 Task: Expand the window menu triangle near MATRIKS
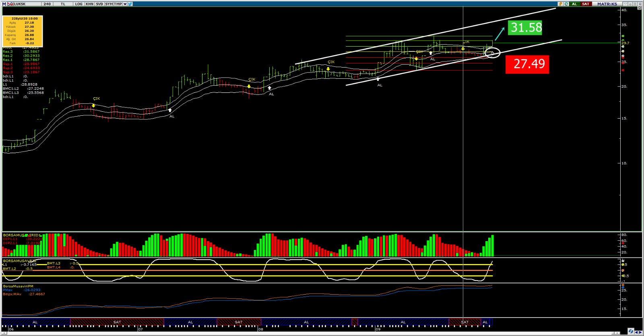point(625,4)
